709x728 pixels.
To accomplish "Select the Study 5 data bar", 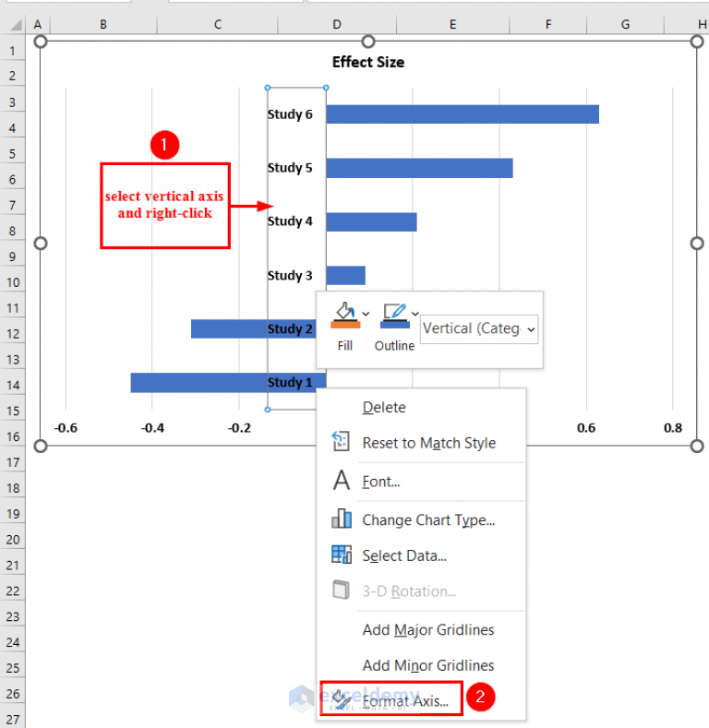I will pyautogui.click(x=419, y=168).
